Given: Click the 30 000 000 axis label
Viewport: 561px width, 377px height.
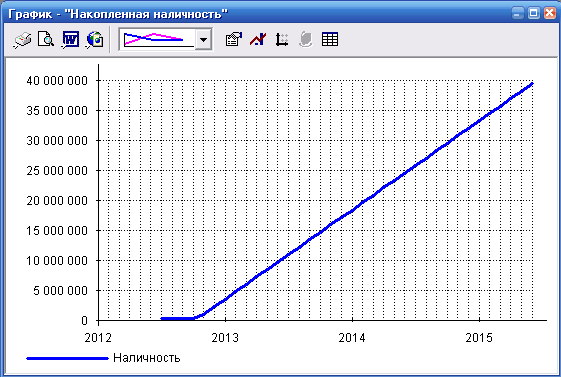Looking at the screenshot, I should (57, 141).
